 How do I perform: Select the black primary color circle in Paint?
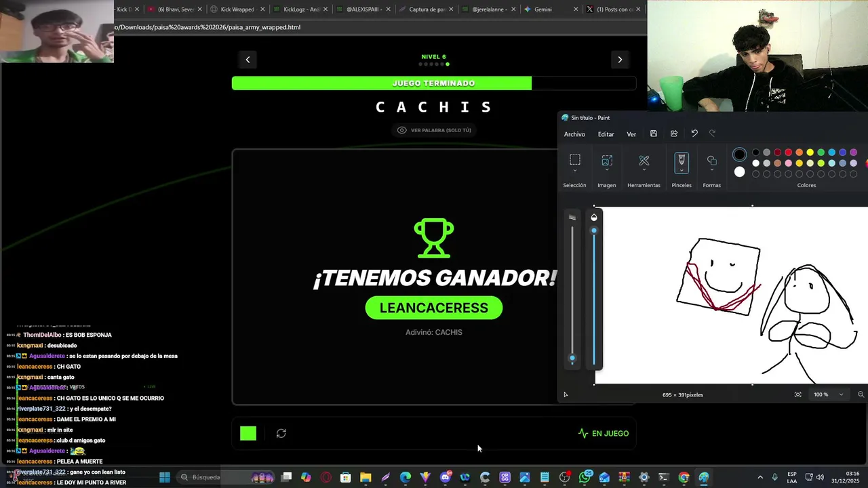tap(739, 155)
